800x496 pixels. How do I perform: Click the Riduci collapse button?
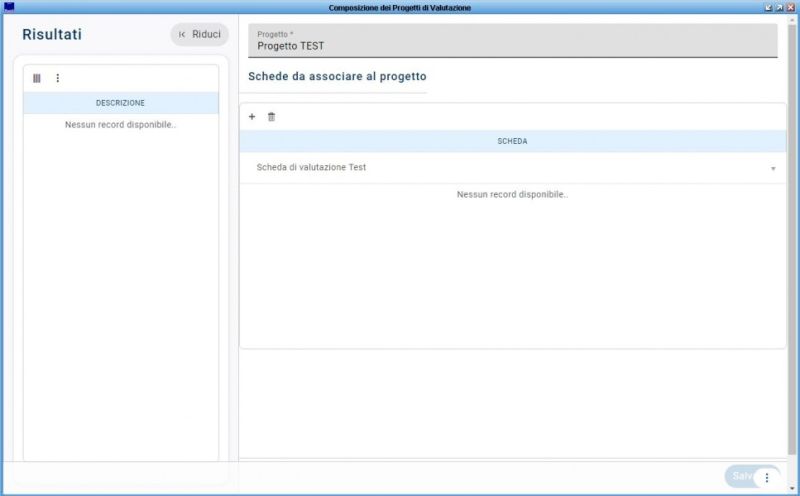coord(199,34)
